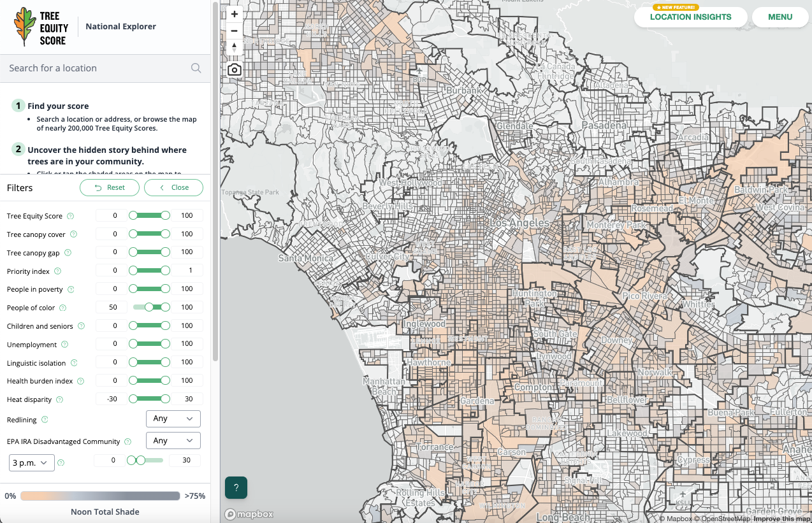The height and width of the screenshot is (523, 812).
Task: Click the Tree Equity Score leaf logo
Action: [x=25, y=27]
